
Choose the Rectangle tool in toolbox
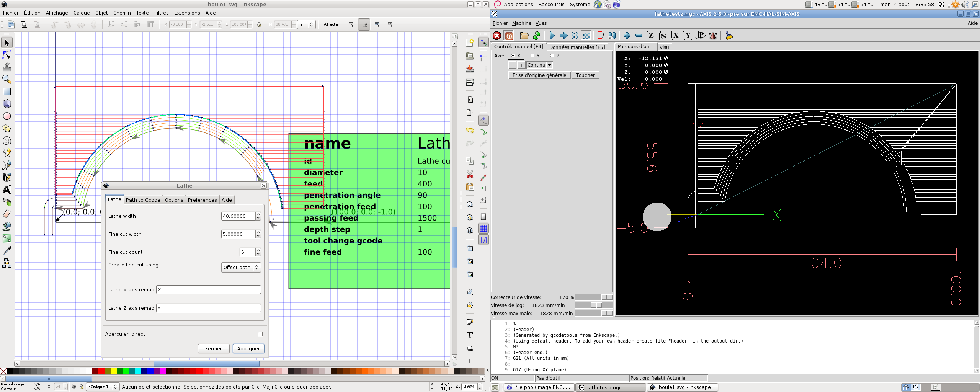pos(7,91)
